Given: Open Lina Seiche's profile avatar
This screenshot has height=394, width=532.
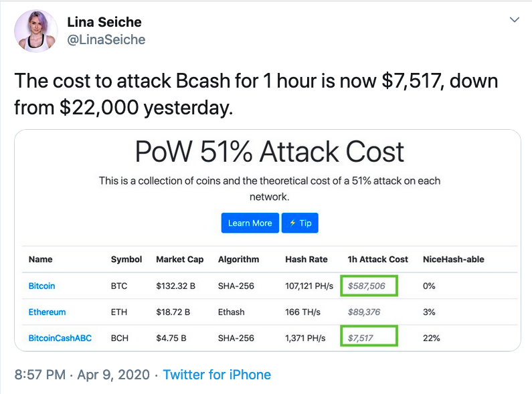Looking at the screenshot, I should (36, 31).
